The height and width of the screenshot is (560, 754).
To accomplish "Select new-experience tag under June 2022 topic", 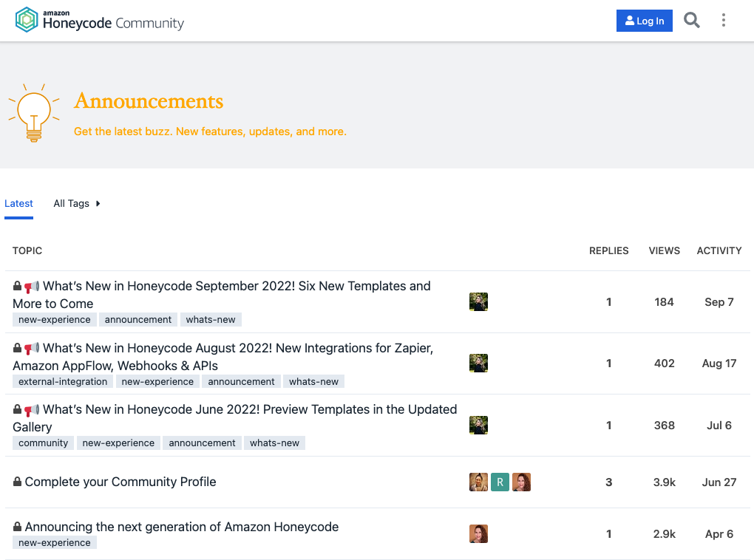I will [118, 443].
